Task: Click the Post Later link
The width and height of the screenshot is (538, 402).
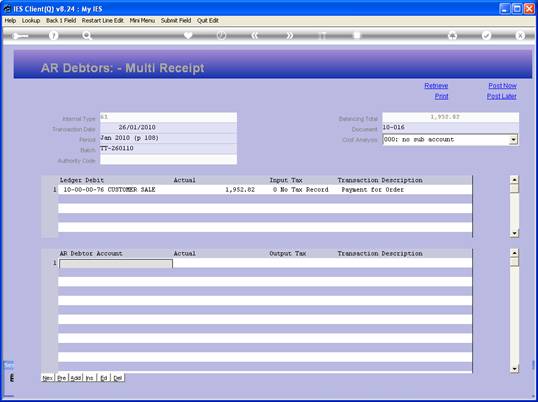Action: [502, 96]
